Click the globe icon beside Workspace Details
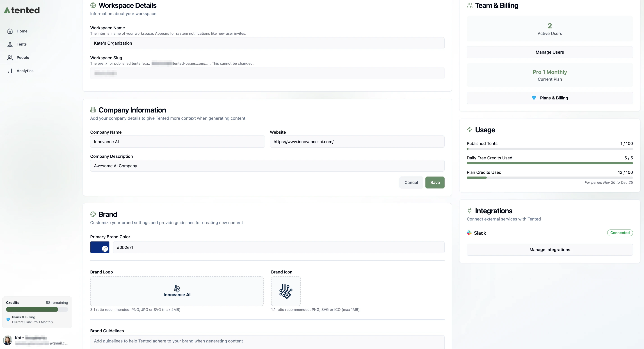Viewport: 644px width, 349px height. [x=93, y=5]
